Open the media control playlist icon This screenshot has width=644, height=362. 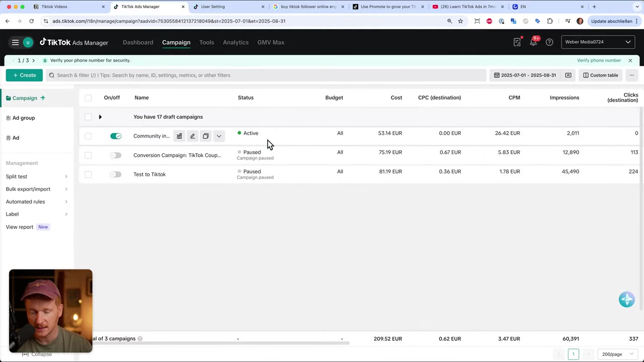[568, 21]
